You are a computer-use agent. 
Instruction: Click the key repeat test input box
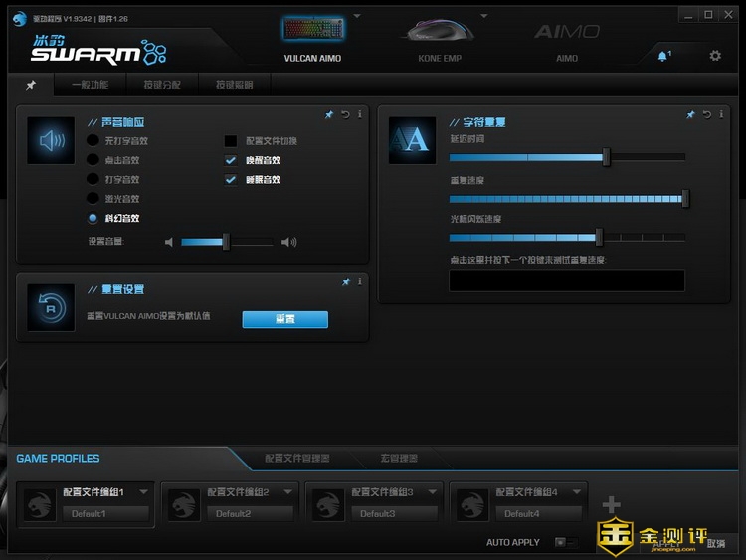(x=567, y=280)
